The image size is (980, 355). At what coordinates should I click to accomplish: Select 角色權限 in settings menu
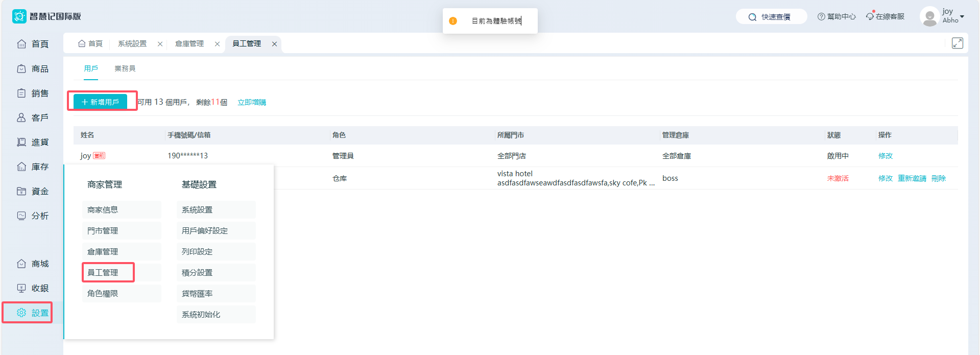(103, 294)
